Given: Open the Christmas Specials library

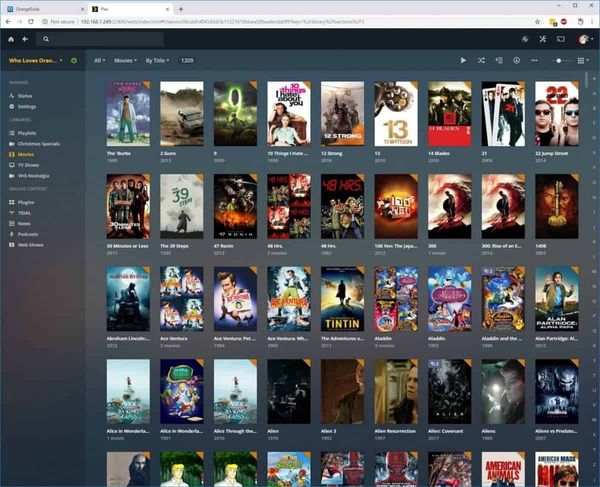Looking at the screenshot, I should tap(38, 144).
